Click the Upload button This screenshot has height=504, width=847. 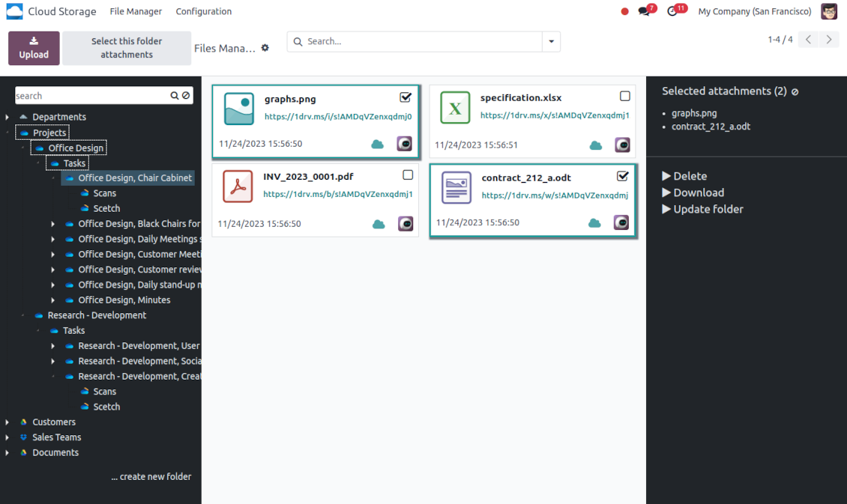coord(34,48)
